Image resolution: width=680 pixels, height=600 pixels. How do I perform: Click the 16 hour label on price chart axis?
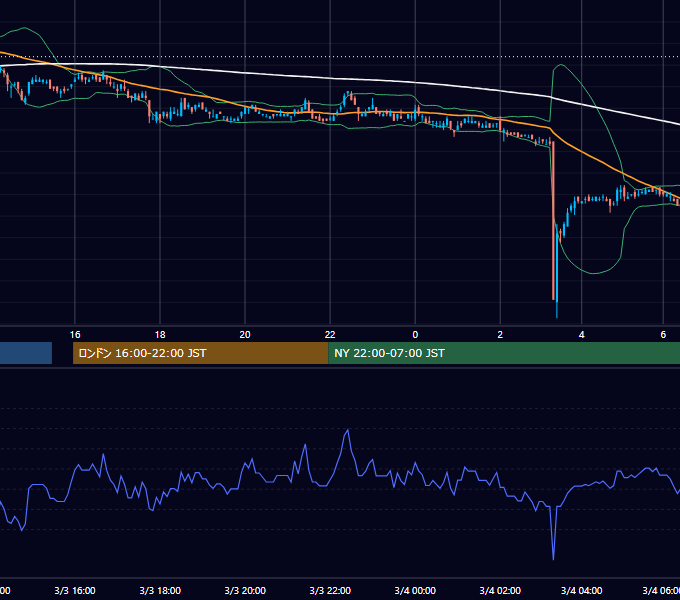click(x=75, y=335)
